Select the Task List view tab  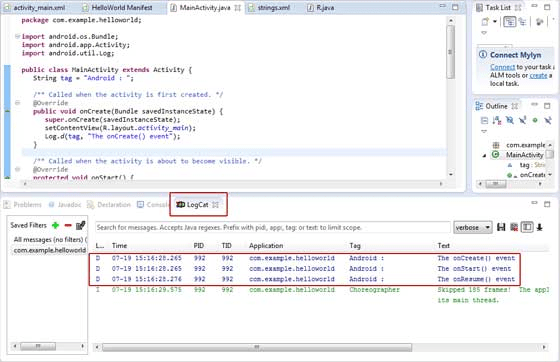click(498, 7)
